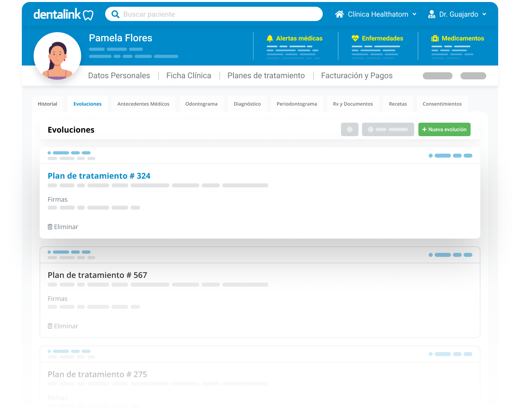Click the wide gray button beside Nueva evolución
The image size is (520, 420).
tap(388, 129)
